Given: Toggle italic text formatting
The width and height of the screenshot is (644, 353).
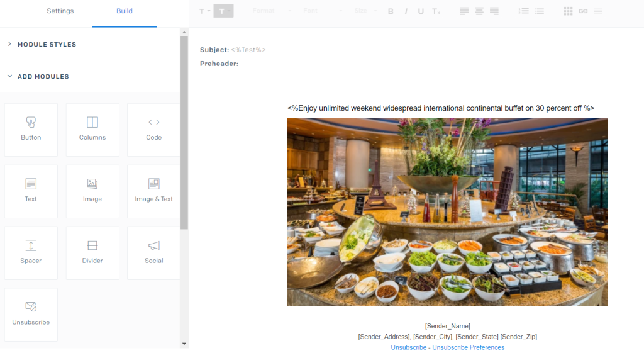Looking at the screenshot, I should point(406,11).
